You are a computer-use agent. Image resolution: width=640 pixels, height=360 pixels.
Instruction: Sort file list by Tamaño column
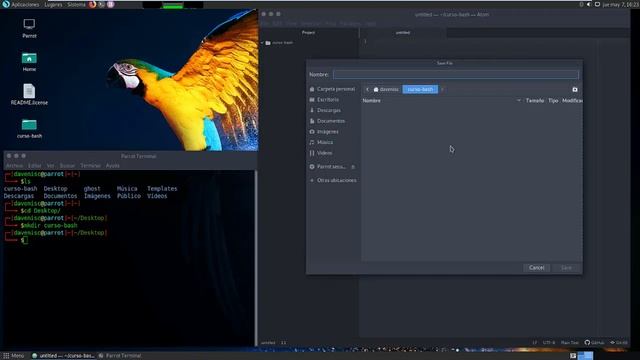pos(535,100)
